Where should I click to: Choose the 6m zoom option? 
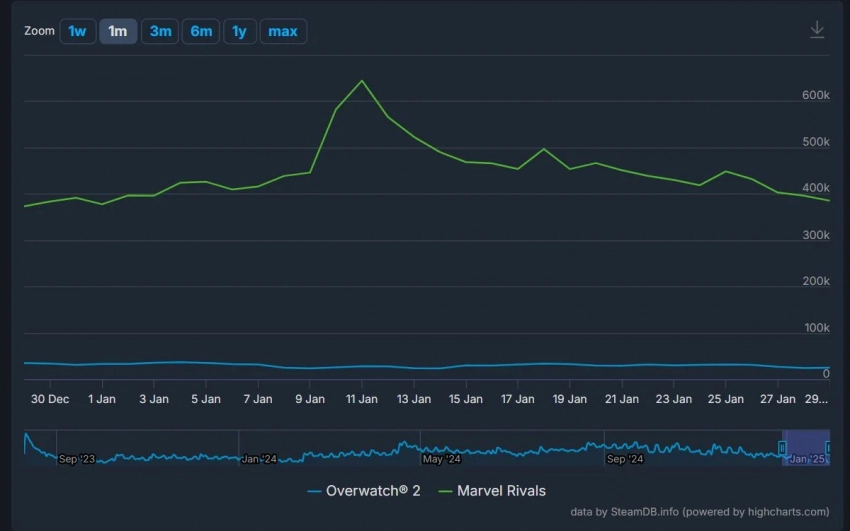tap(201, 31)
